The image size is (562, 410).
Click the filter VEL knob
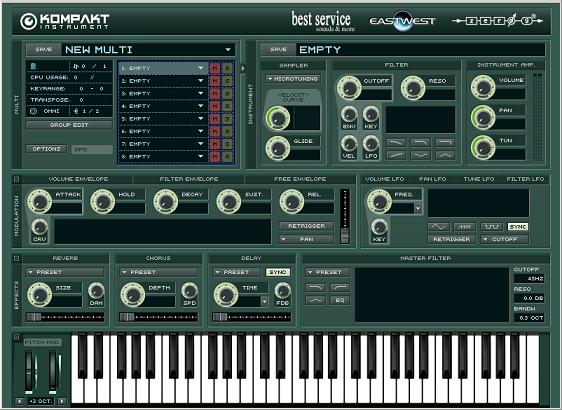pyautogui.click(x=349, y=144)
